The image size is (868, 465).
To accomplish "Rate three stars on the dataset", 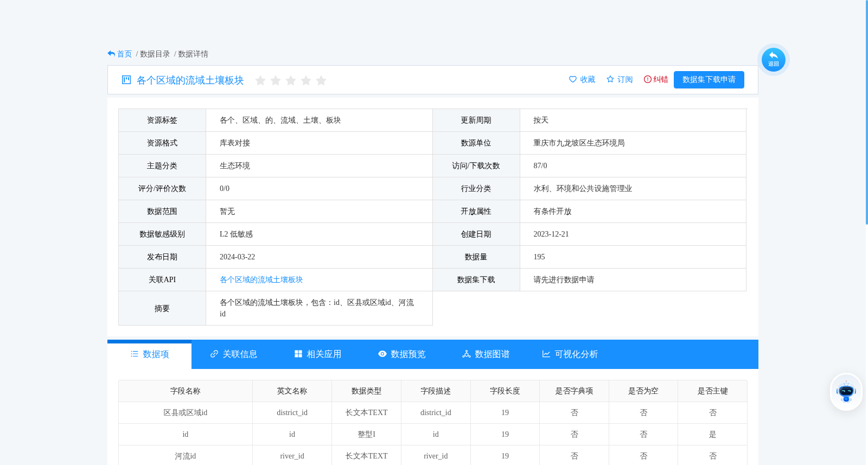I will (x=291, y=80).
